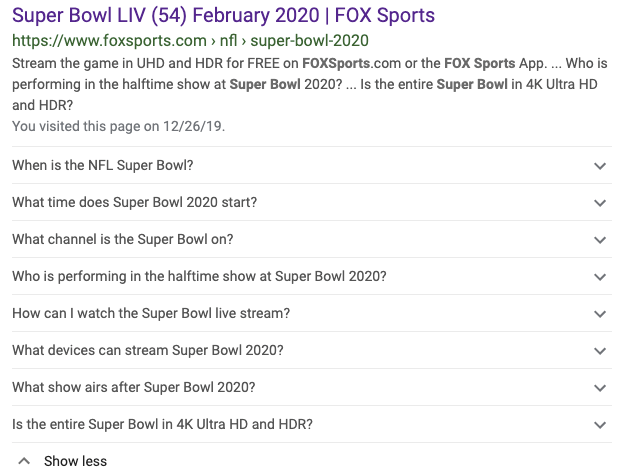The height and width of the screenshot is (475, 636).
Task: Open chevron for 4K Ultra HD and HDR question
Action: [x=600, y=425]
